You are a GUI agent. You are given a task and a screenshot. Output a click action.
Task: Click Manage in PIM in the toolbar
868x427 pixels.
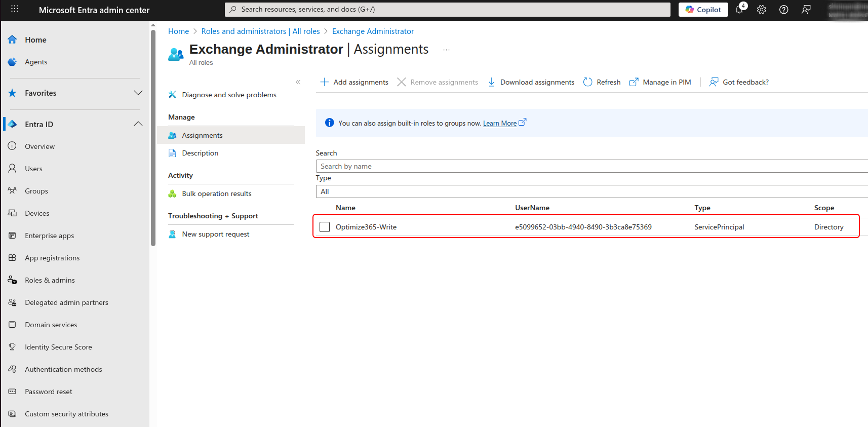click(x=660, y=82)
